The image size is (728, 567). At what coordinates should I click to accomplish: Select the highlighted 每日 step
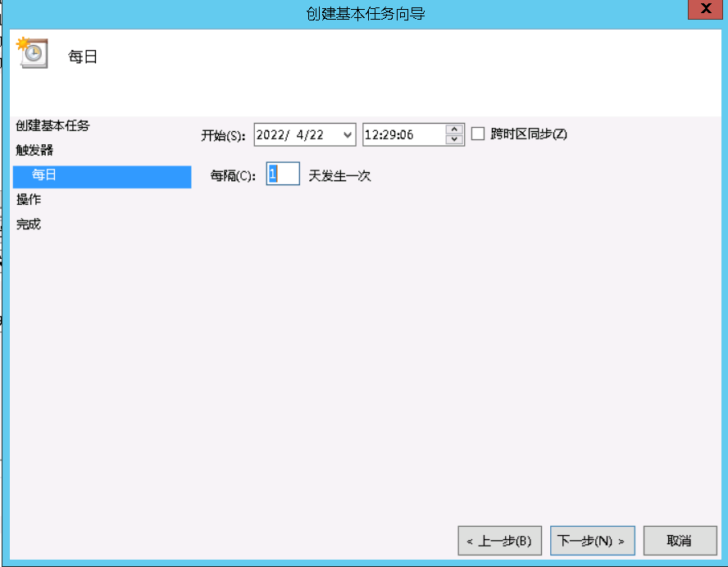[x=102, y=176]
